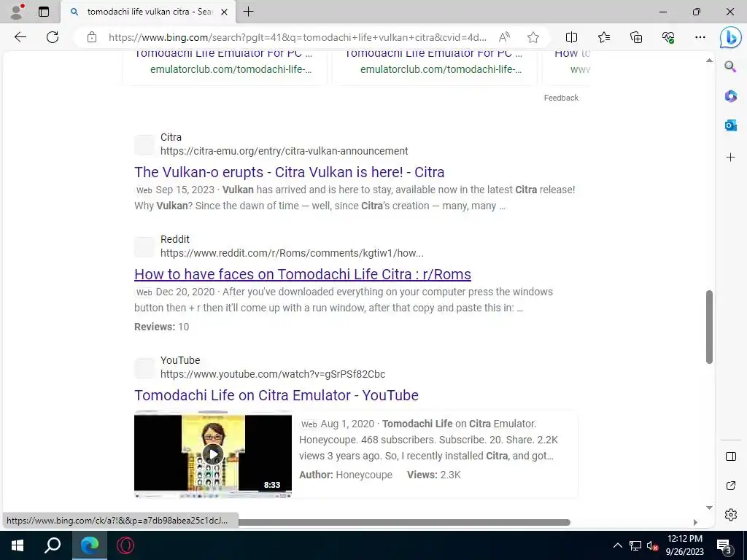Screen dimensions: 747x560
Task: Open Browser essentials heart icon
Action: click(x=668, y=37)
